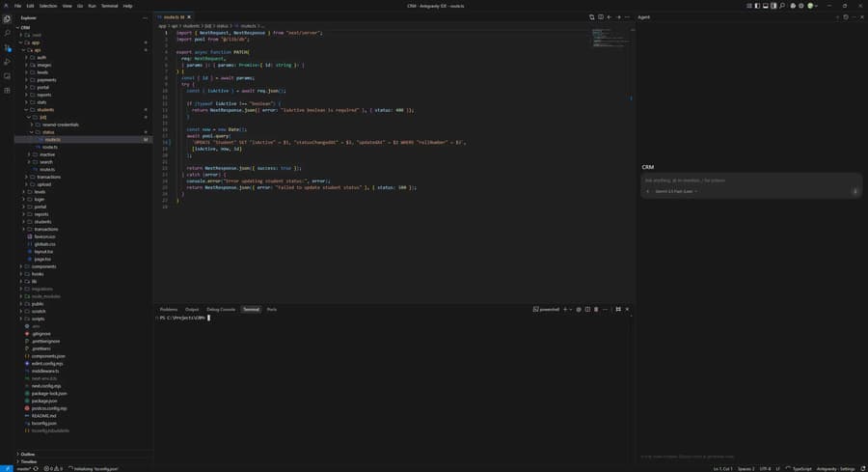Open editor more actions ellipsis
This screenshot has width=868, height=472.
click(627, 17)
